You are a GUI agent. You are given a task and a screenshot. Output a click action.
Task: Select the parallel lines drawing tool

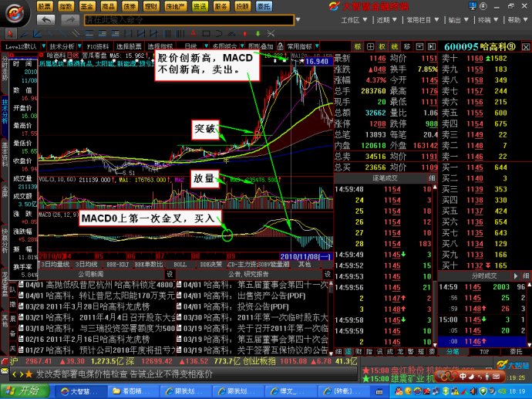pos(75,33)
